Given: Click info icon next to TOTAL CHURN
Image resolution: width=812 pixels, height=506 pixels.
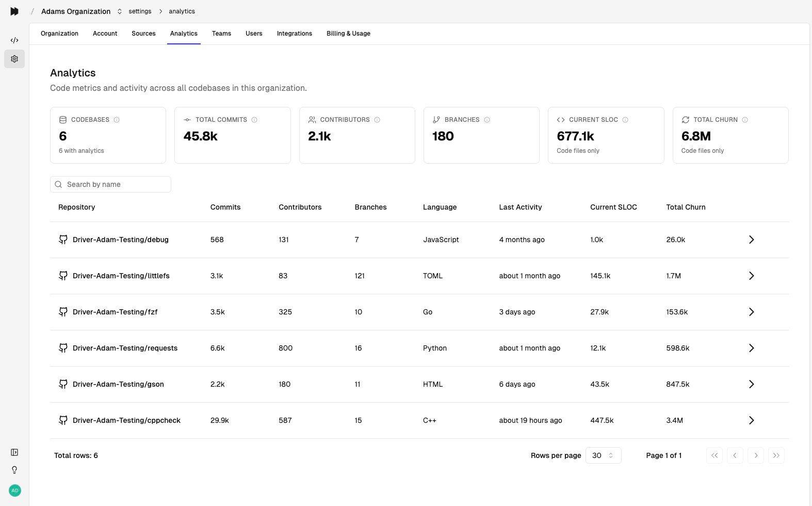Looking at the screenshot, I should coord(745,120).
